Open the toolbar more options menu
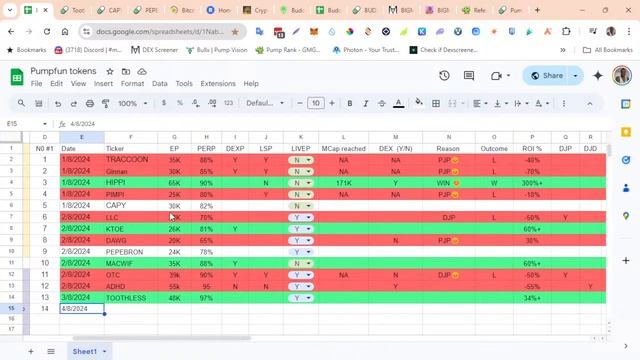640x360 pixels. [564, 104]
